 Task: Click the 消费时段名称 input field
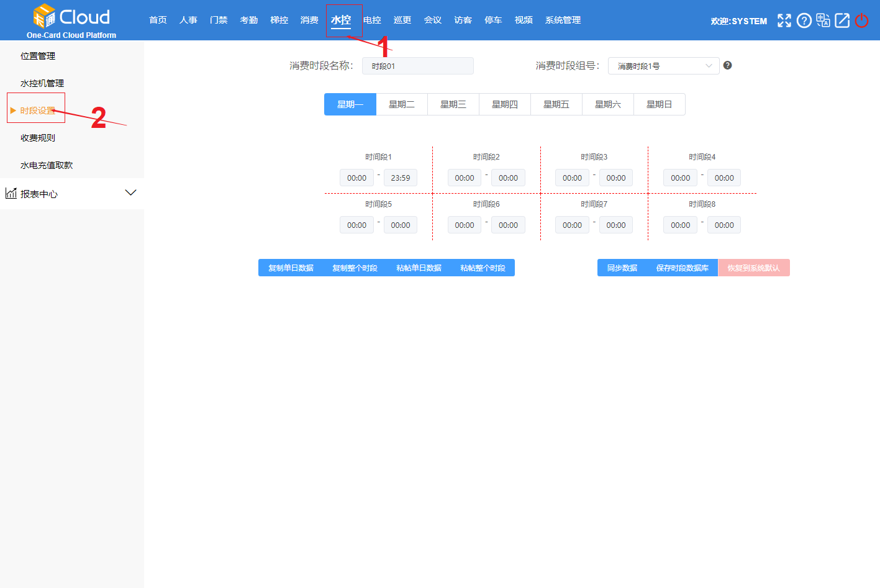click(417, 66)
